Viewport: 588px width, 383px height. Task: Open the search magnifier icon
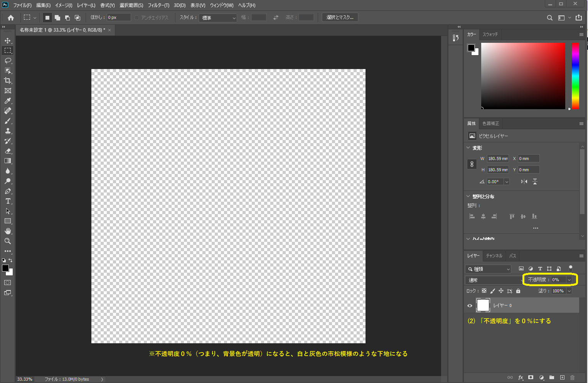tap(550, 18)
